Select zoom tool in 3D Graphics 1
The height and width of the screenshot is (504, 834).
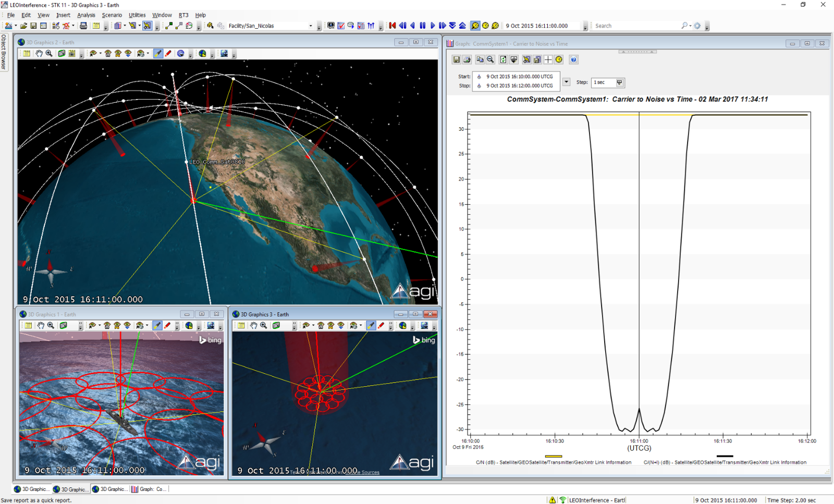[51, 326]
